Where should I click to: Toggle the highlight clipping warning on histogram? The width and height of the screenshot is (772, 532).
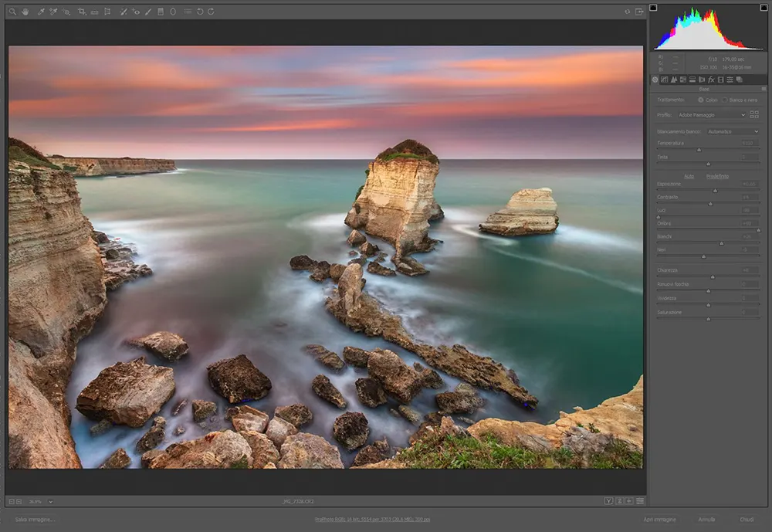[763, 6]
